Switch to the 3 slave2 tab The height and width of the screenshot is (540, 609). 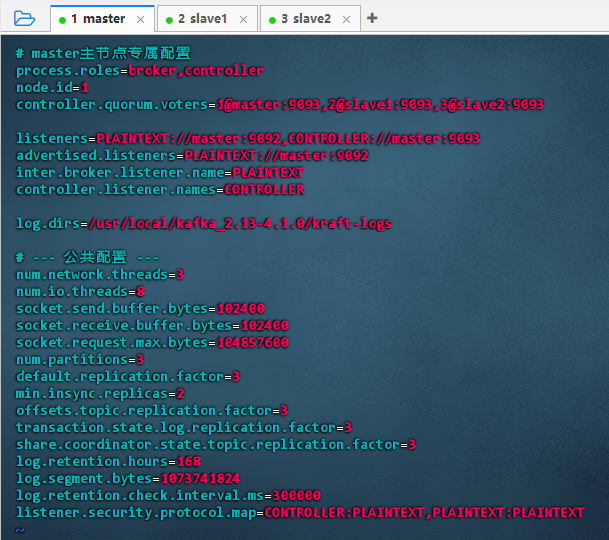pos(310,19)
